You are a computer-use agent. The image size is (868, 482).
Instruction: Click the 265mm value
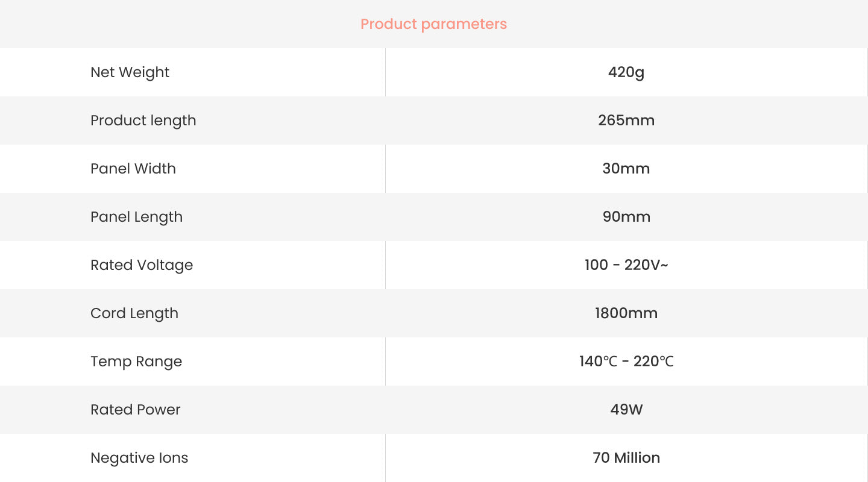point(626,120)
